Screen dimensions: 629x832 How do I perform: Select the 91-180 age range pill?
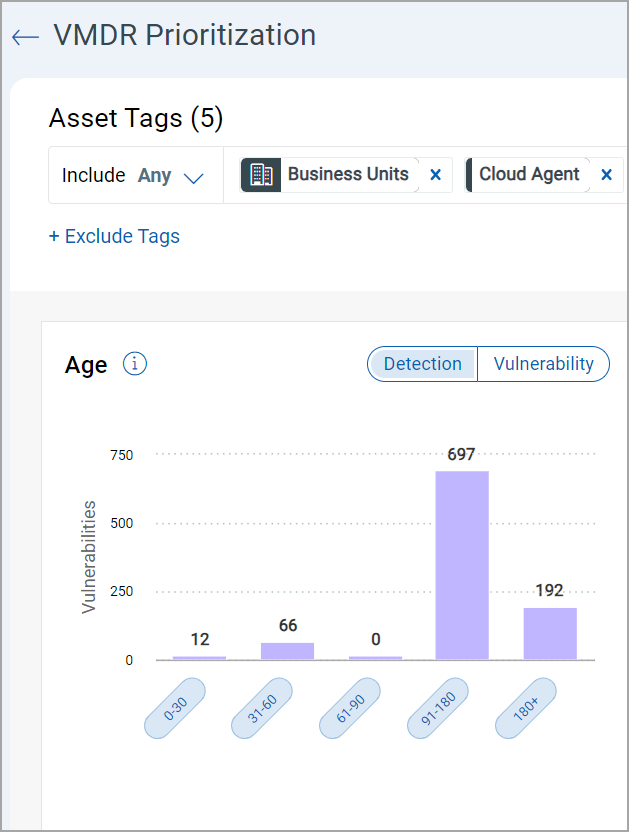(438, 708)
